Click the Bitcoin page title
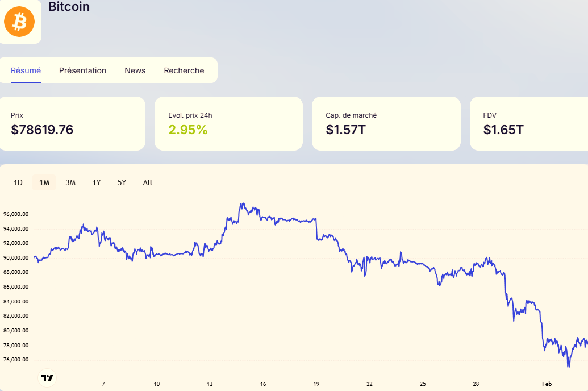588x391 pixels. 69,7
